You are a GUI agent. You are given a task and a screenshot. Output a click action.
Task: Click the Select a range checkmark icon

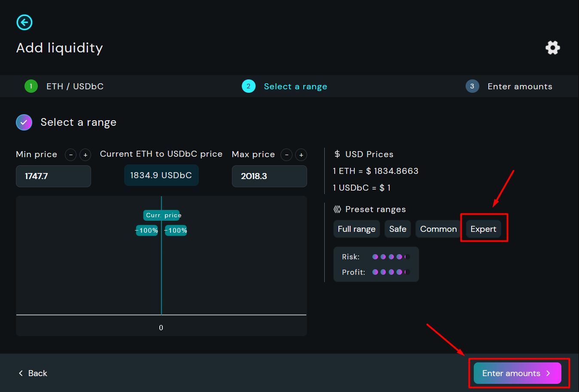(24, 122)
